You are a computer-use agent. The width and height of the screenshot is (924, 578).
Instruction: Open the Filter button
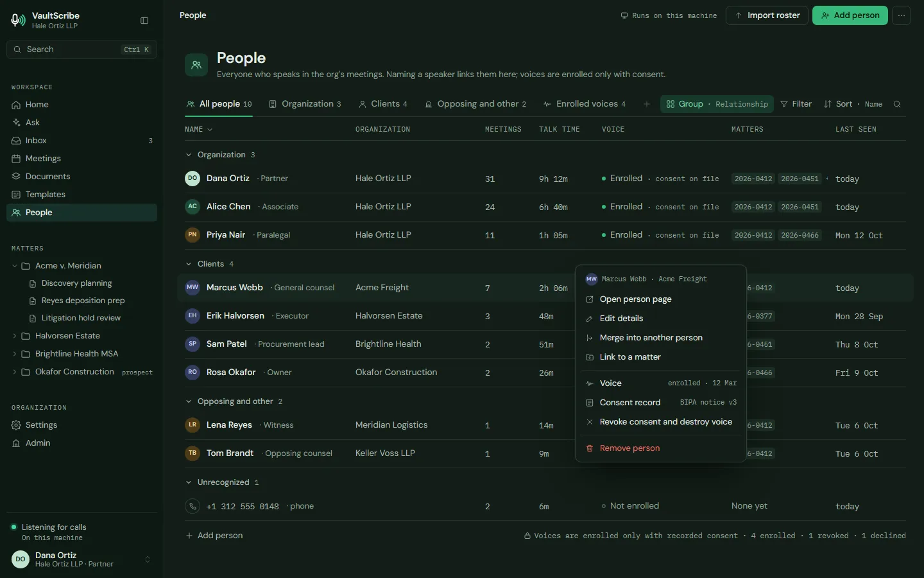[x=796, y=104]
